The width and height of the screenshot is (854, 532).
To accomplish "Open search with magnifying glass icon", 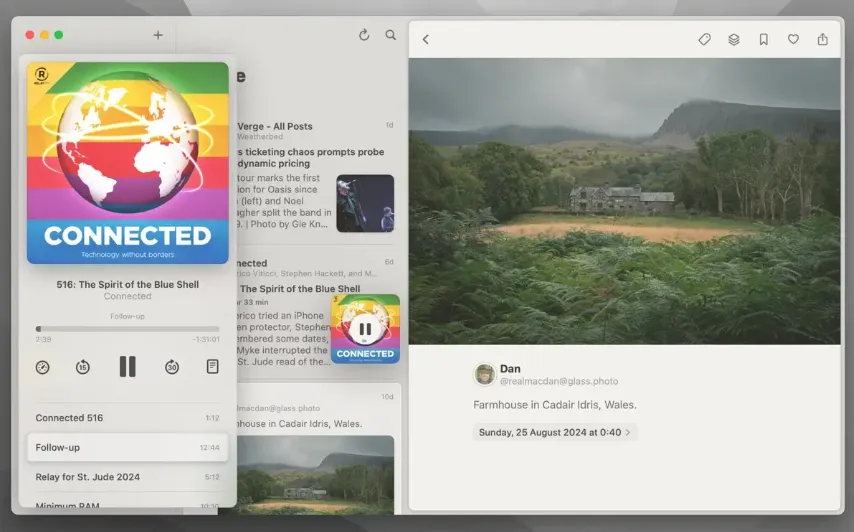I will [391, 35].
